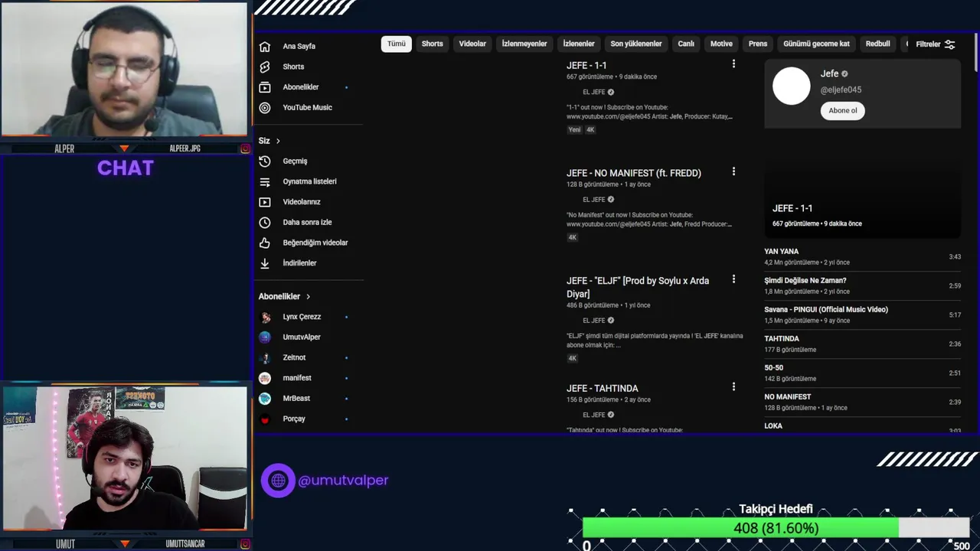
Task: Select the Redbull filter chip
Action: (877, 44)
